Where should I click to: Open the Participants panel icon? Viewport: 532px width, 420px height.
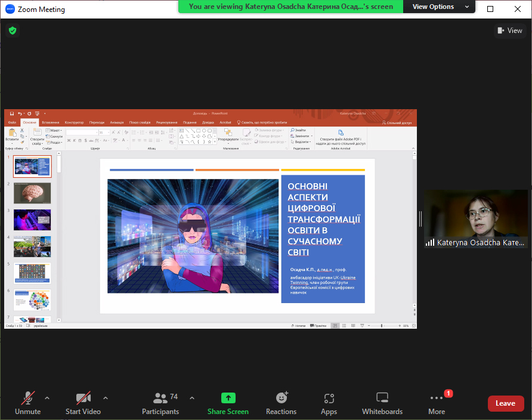click(x=160, y=398)
